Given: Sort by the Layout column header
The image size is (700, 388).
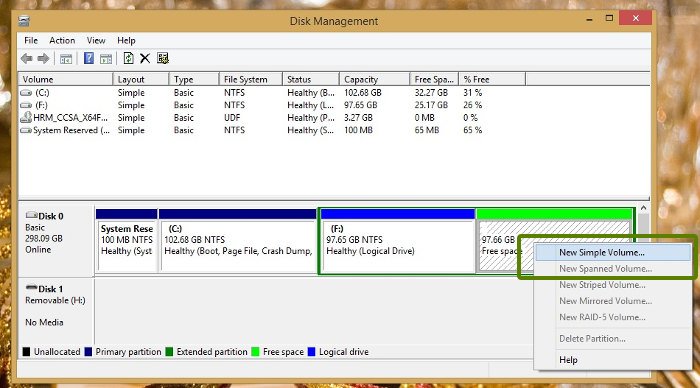Looking at the screenshot, I should pyautogui.click(x=141, y=79).
